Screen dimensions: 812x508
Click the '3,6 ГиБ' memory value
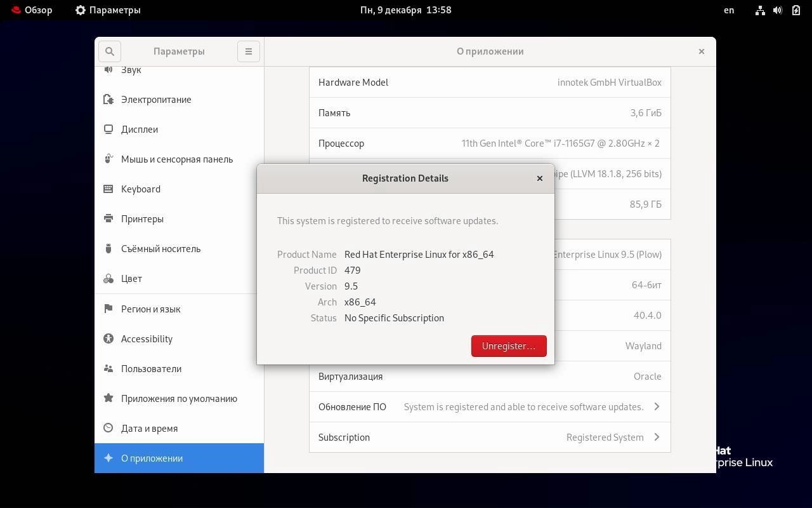point(646,112)
